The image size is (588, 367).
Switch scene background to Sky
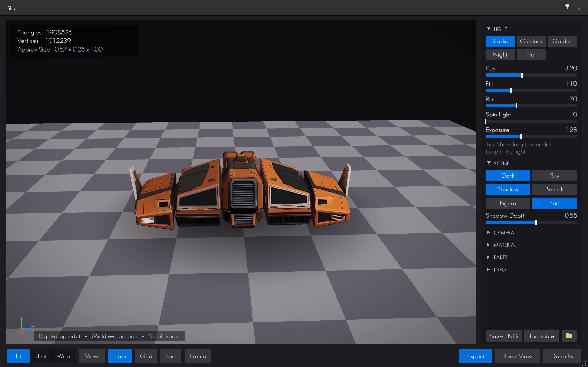555,176
